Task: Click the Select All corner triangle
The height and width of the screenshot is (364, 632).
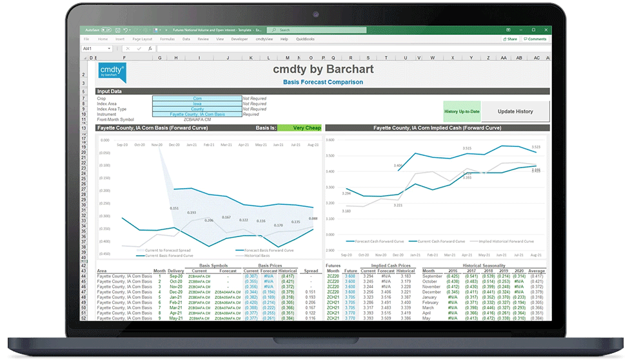Action: pos(85,58)
